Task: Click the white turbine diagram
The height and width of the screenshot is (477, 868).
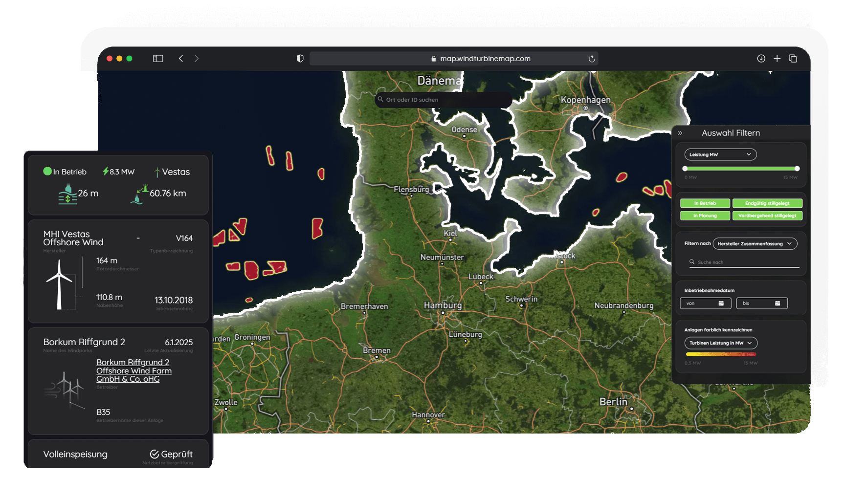Action: click(60, 284)
